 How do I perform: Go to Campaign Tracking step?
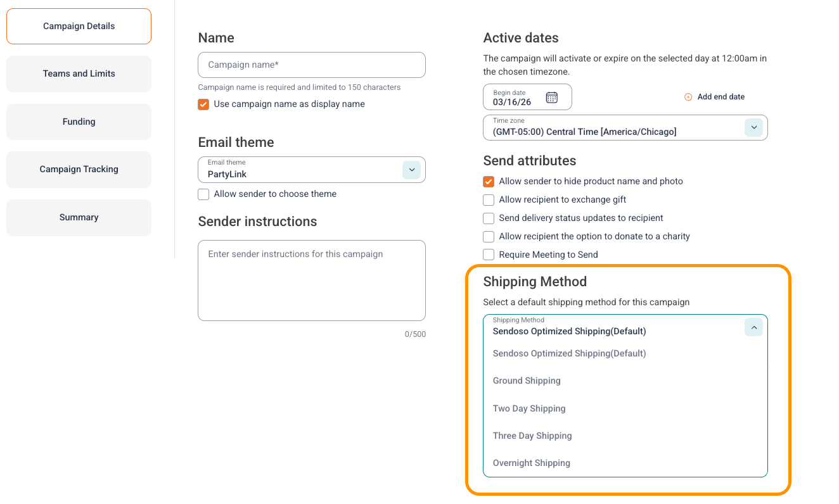(x=79, y=170)
